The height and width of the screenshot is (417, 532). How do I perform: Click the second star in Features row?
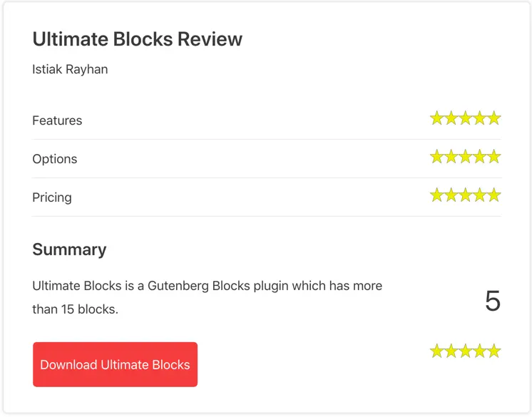pyautogui.click(x=451, y=118)
